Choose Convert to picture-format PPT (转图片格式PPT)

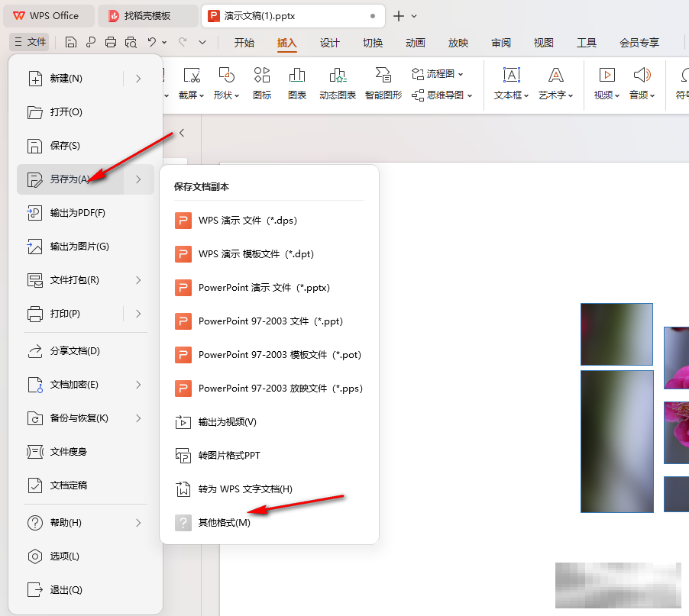[x=269, y=455]
